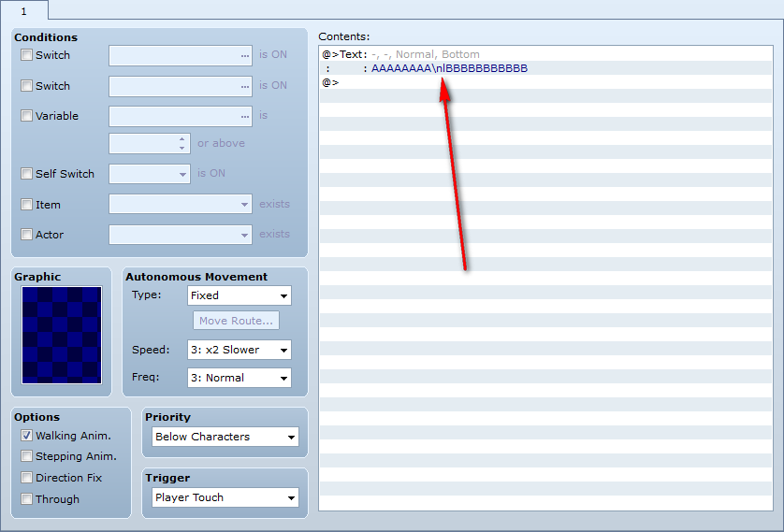Uncheck Walking Anim. option
The height and width of the screenshot is (532, 784).
tap(26, 436)
